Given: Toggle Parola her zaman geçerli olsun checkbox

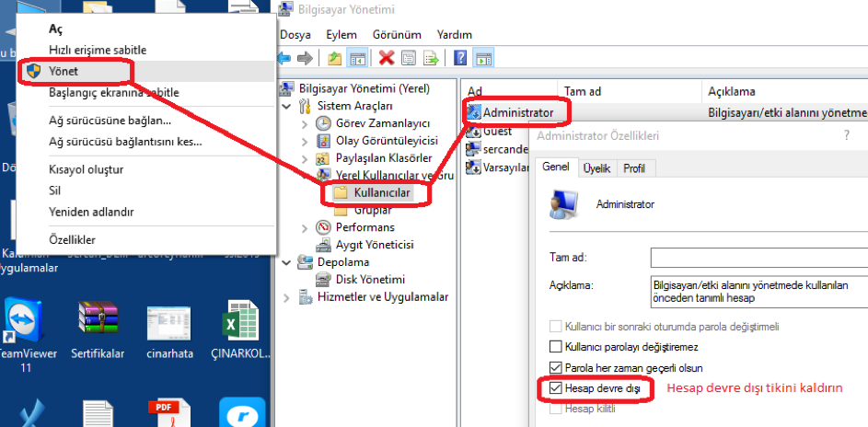Looking at the screenshot, I should pyautogui.click(x=555, y=368).
